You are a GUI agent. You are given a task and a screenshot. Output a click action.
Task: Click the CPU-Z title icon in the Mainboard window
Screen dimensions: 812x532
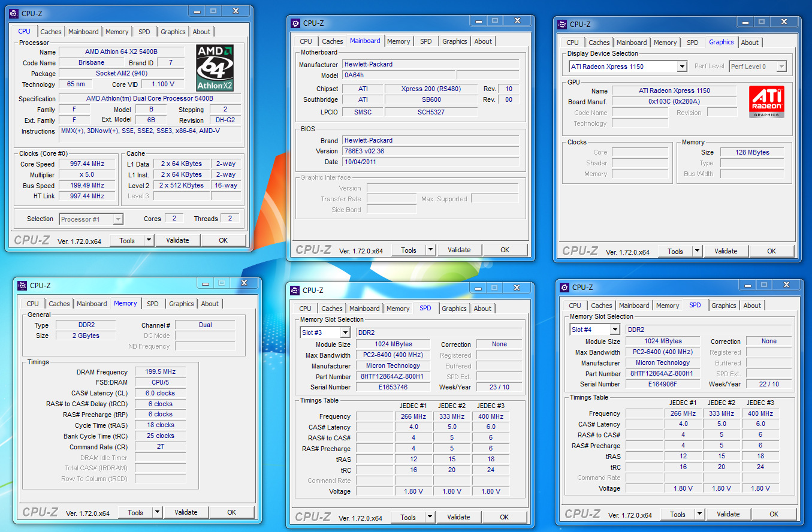click(x=295, y=23)
